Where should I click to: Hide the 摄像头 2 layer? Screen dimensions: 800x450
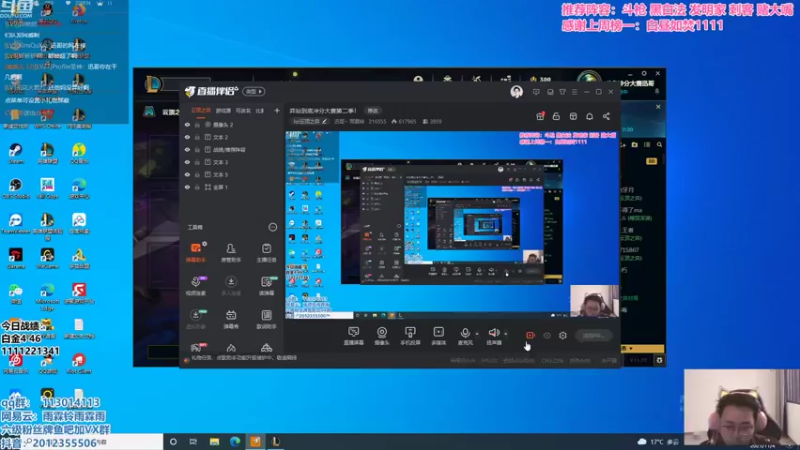click(x=187, y=124)
